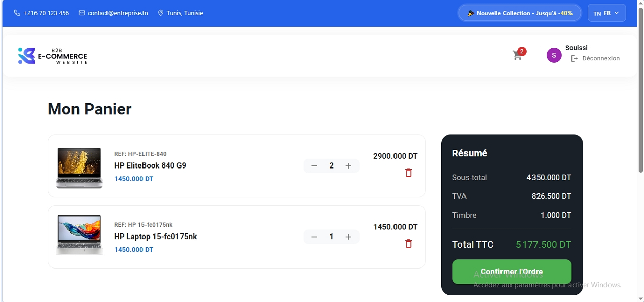Click quantity value 2 for HP EliteBook
The width and height of the screenshot is (644, 302).
pyautogui.click(x=331, y=166)
